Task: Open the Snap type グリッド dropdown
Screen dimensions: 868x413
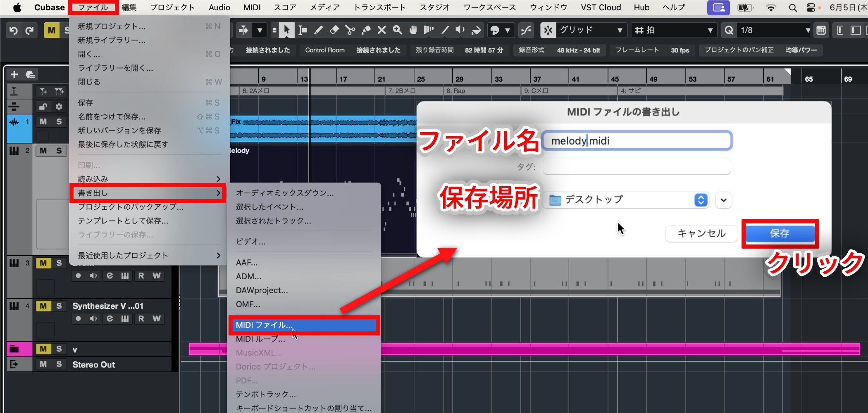Action: pyautogui.click(x=591, y=30)
